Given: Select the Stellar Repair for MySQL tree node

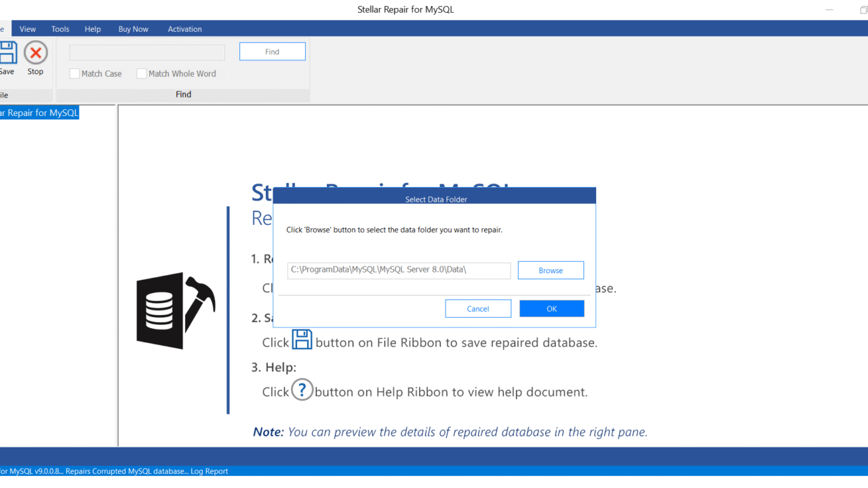Looking at the screenshot, I should click(39, 113).
